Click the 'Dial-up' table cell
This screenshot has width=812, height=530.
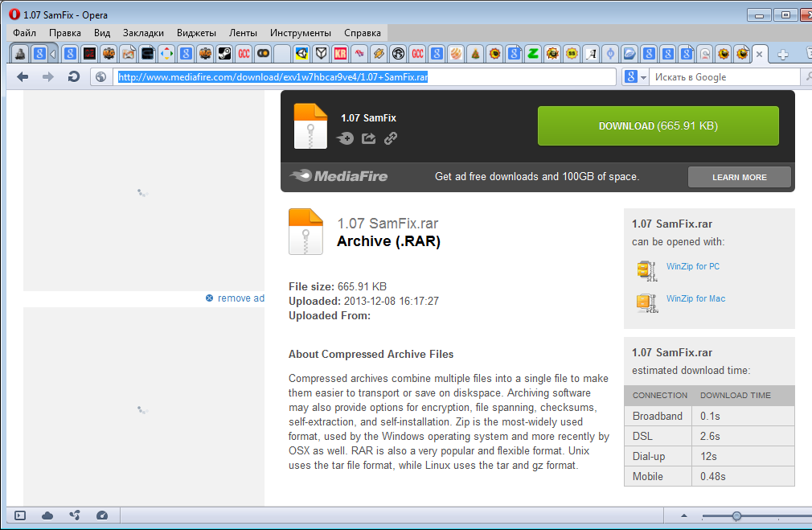pos(658,456)
